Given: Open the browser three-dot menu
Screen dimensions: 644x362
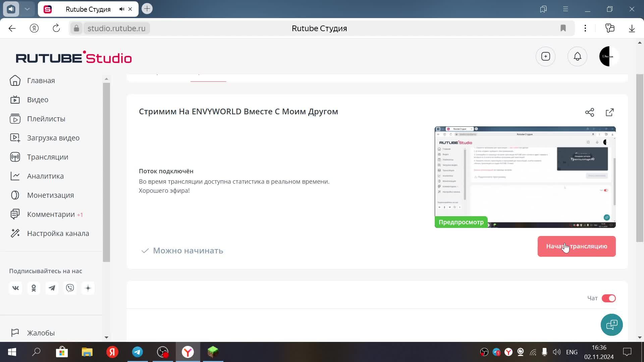Looking at the screenshot, I should (585, 28).
